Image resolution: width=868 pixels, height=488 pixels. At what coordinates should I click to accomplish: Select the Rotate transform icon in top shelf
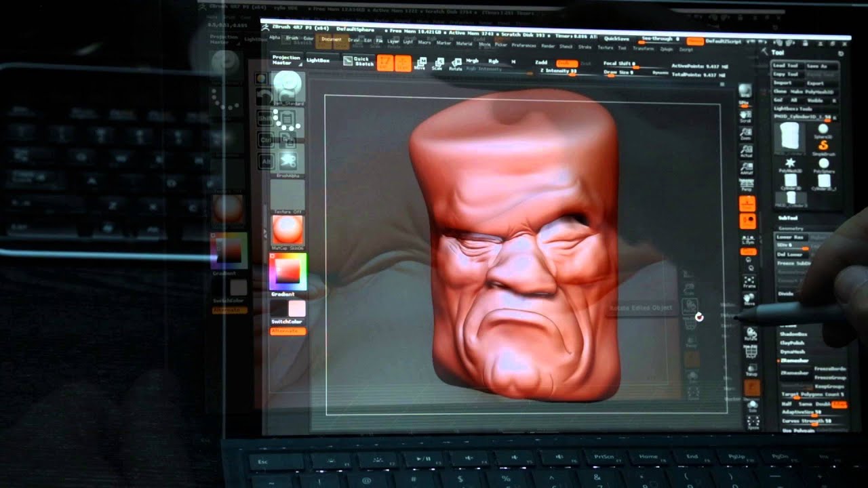click(x=456, y=64)
